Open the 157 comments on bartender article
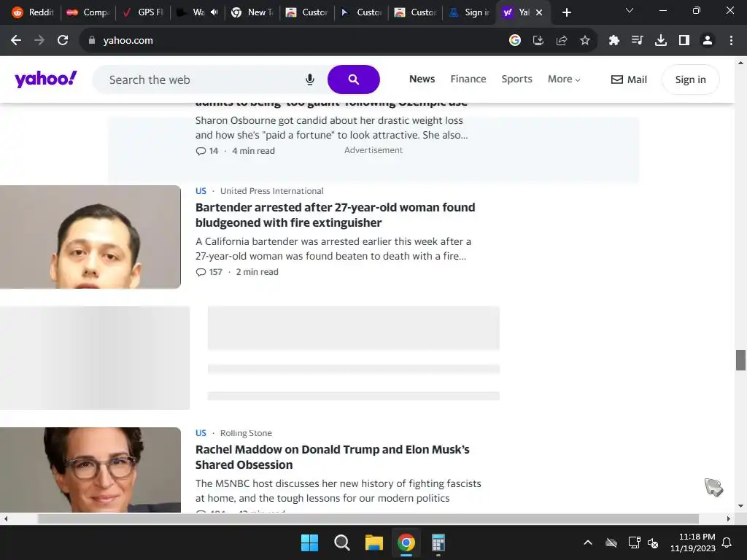This screenshot has width=747, height=560. [x=209, y=272]
